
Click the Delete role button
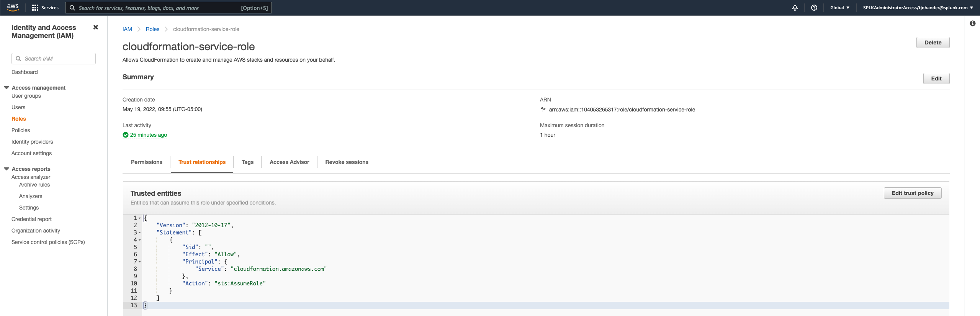click(933, 43)
